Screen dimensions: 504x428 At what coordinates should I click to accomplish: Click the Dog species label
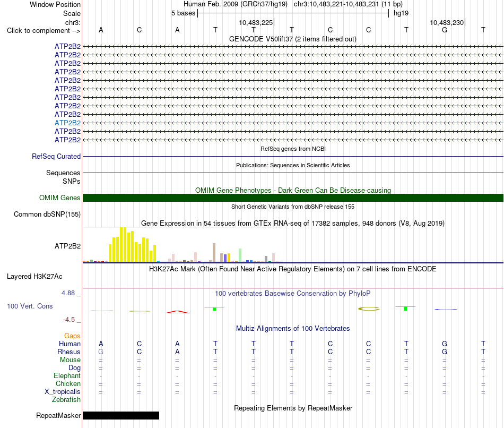74,368
